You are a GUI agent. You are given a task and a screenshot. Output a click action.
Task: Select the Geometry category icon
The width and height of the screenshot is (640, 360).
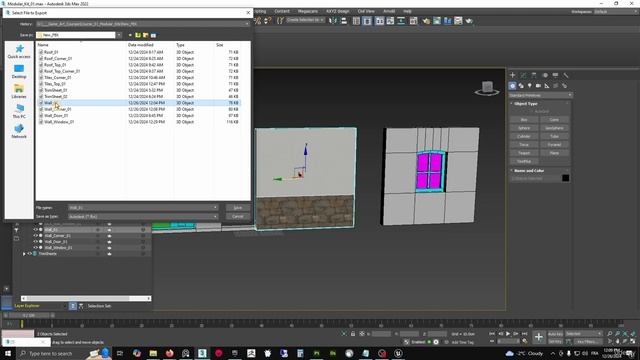coord(513,86)
